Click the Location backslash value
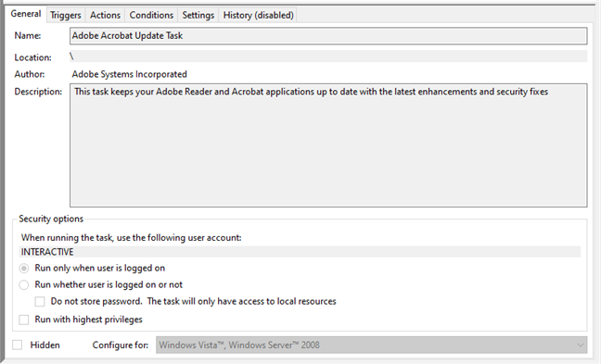 71,57
